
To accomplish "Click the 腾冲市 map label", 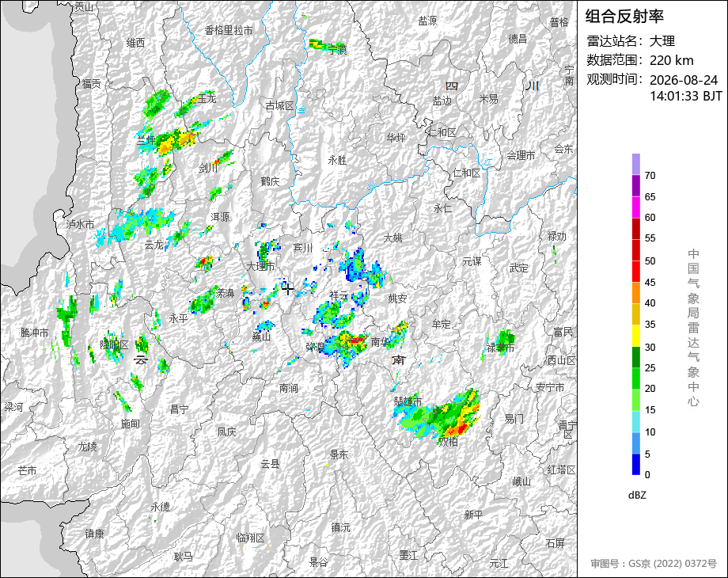I will point(34,333).
